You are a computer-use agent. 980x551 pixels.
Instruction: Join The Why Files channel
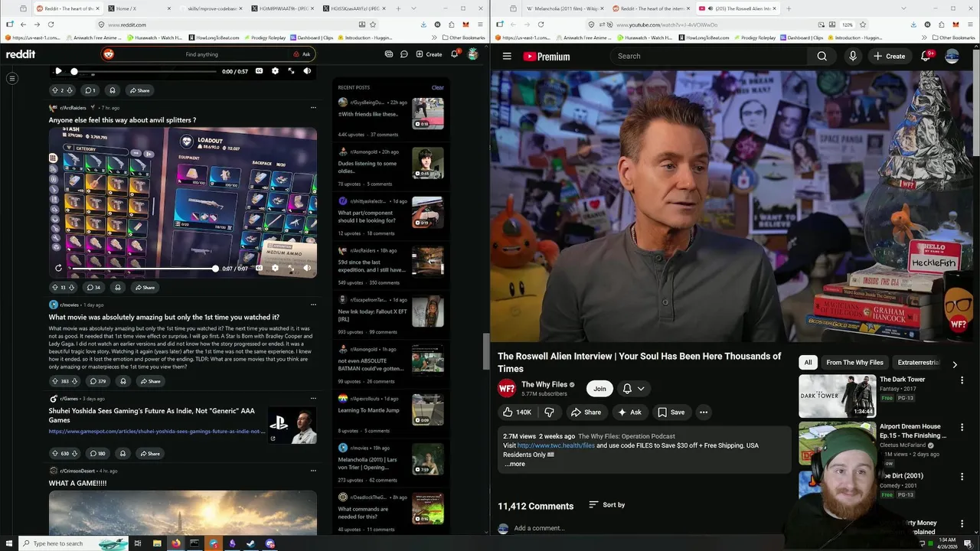point(599,389)
